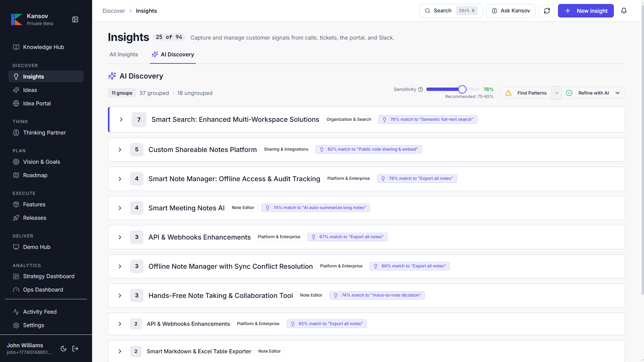Click the Roadmap map icon
The image size is (644, 362).
[16, 175]
